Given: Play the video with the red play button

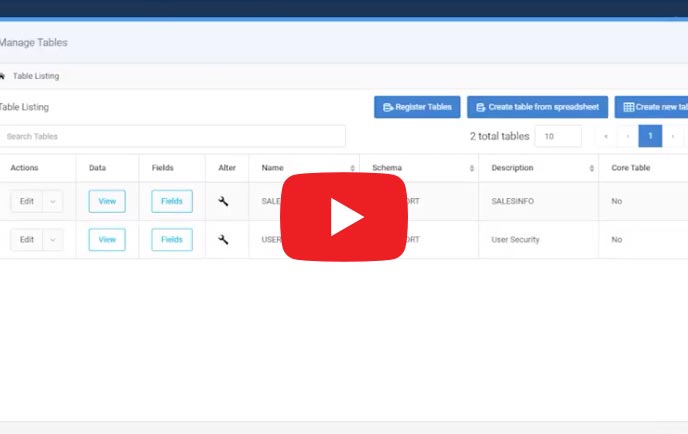Looking at the screenshot, I should (x=343, y=217).
